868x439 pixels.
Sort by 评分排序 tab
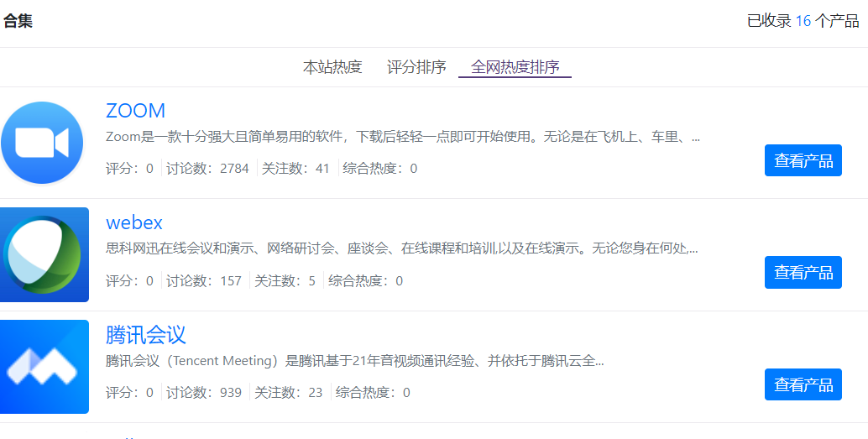coord(416,67)
